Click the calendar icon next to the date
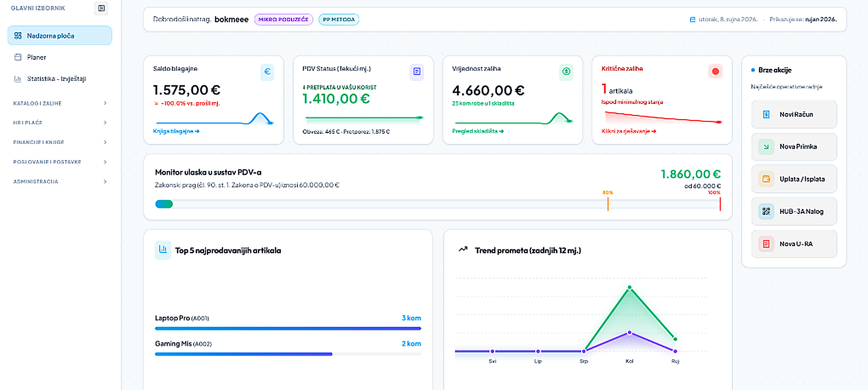 692,19
